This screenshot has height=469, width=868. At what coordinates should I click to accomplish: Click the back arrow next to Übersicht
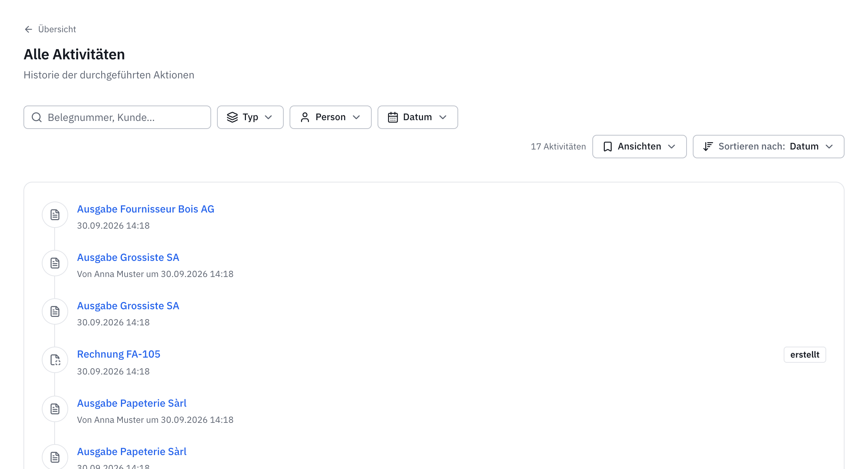tap(29, 29)
